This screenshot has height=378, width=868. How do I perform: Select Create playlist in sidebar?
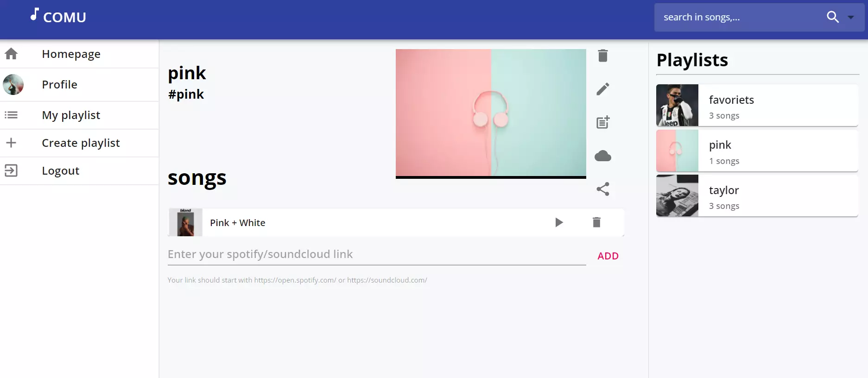(79, 143)
